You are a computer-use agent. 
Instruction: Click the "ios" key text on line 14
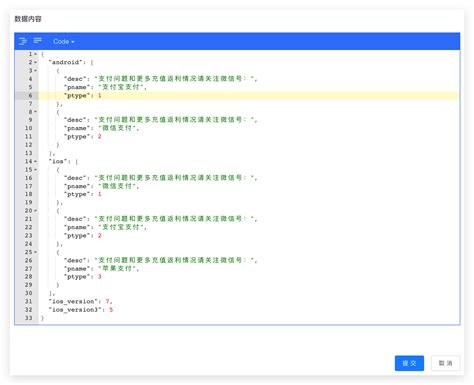click(58, 161)
